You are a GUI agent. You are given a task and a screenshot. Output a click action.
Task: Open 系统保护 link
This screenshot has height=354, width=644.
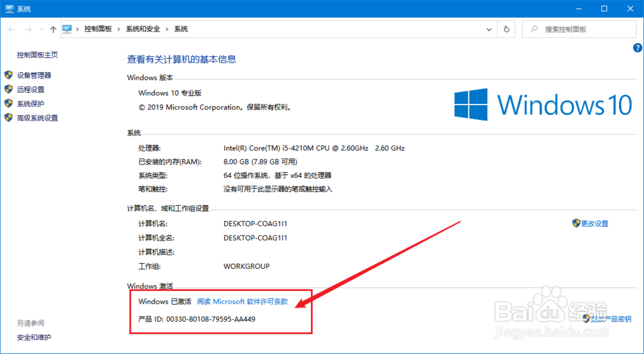[x=30, y=104]
